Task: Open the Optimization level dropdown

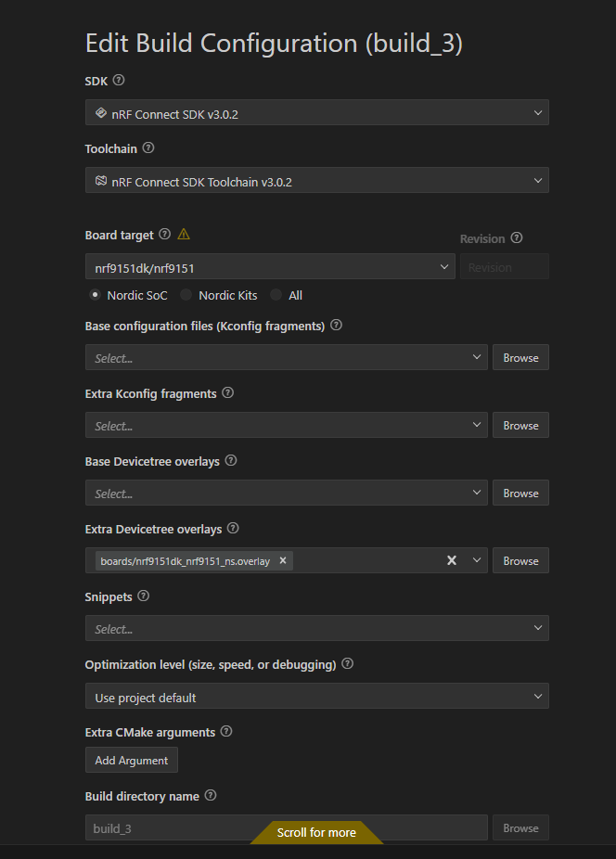Action: 316,696
